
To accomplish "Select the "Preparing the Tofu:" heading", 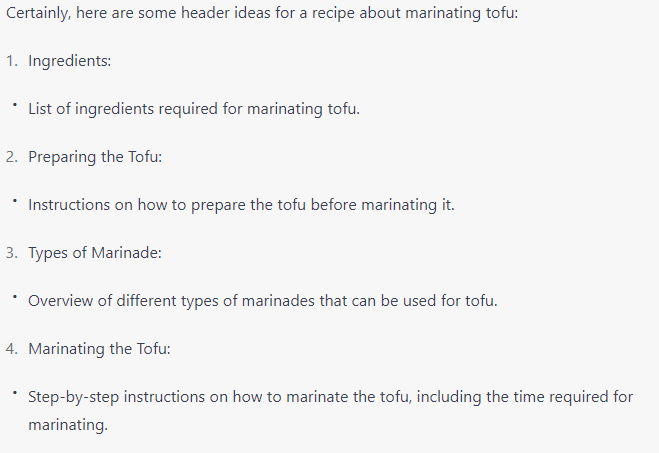I will [95, 157].
